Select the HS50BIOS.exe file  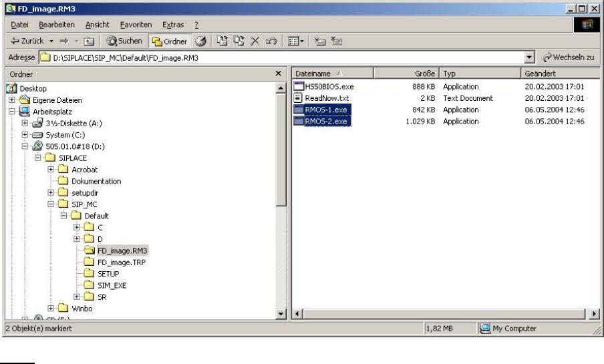point(328,86)
